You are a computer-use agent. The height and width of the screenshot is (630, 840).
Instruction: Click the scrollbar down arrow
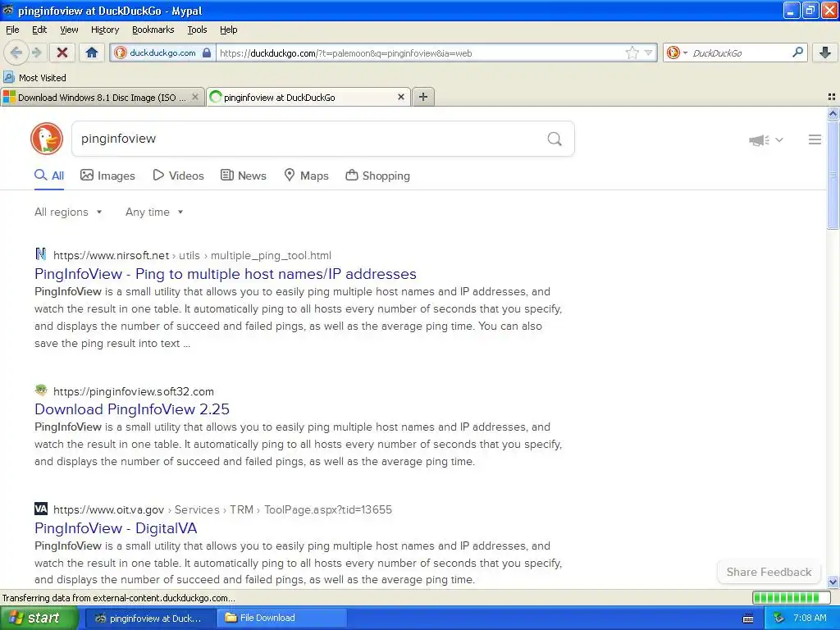[833, 582]
